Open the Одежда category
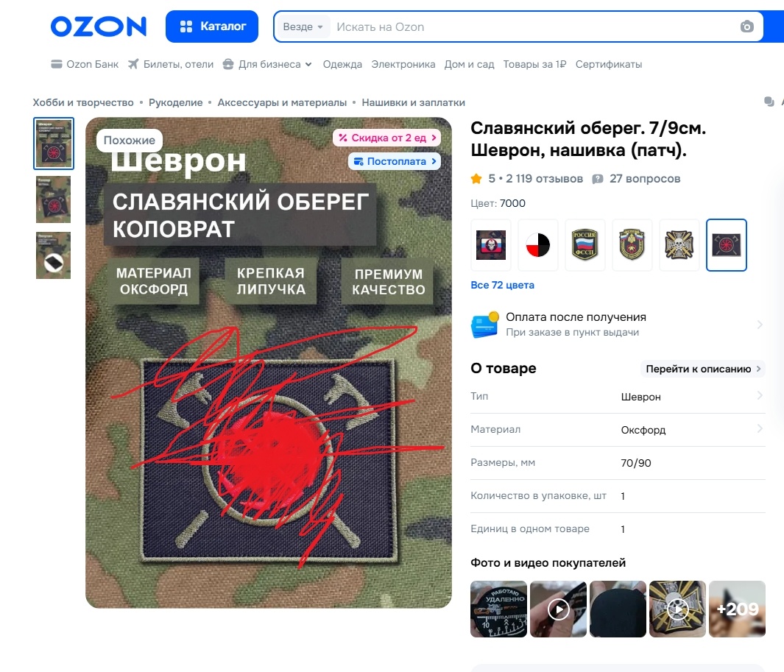The image size is (784, 672). [x=342, y=64]
